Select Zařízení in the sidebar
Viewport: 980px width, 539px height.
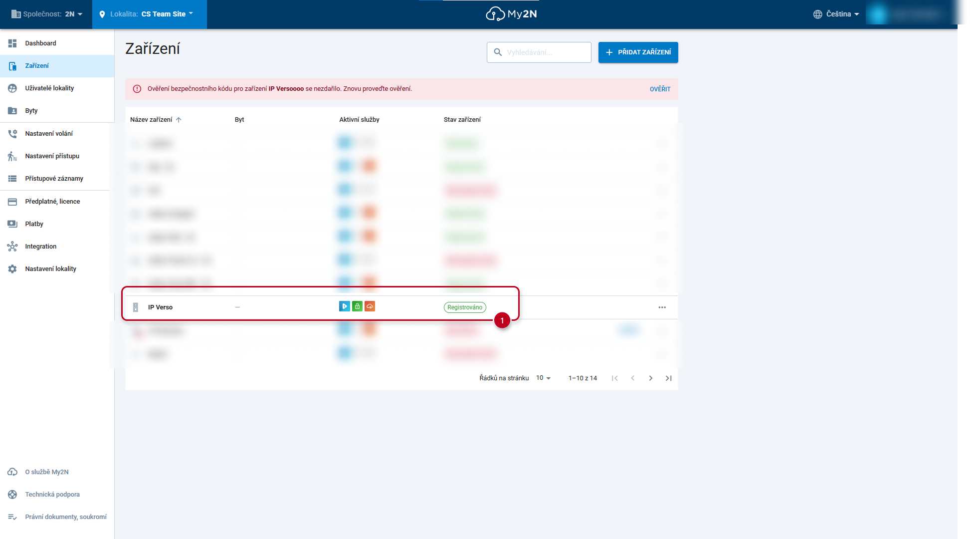57,66
